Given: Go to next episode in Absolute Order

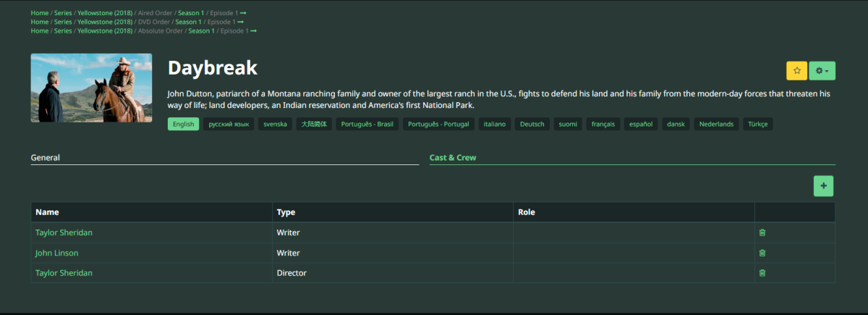Looking at the screenshot, I should pos(253,30).
